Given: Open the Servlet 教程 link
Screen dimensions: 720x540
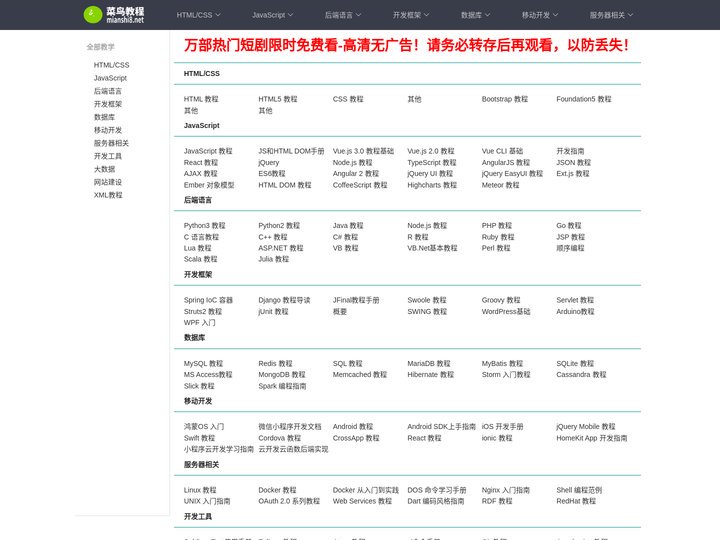Looking at the screenshot, I should pyautogui.click(x=575, y=300).
